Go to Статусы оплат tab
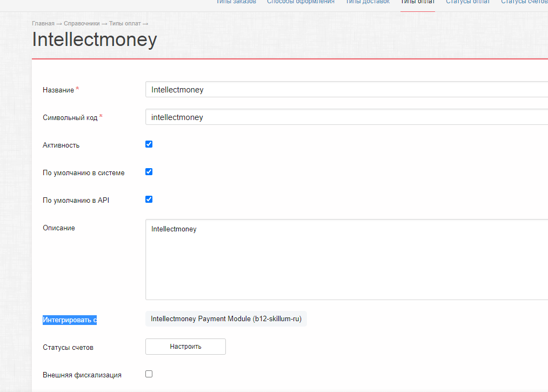 467,2
